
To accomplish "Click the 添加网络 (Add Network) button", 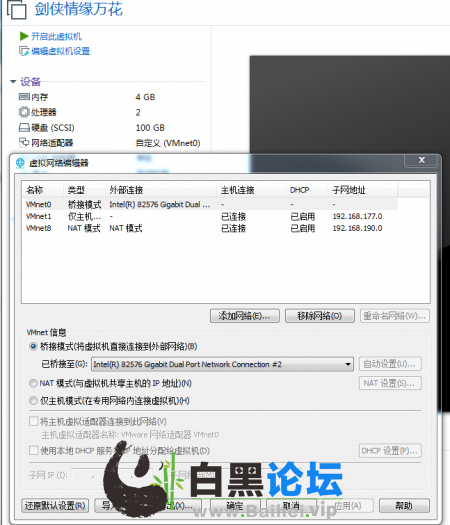I will (245, 316).
